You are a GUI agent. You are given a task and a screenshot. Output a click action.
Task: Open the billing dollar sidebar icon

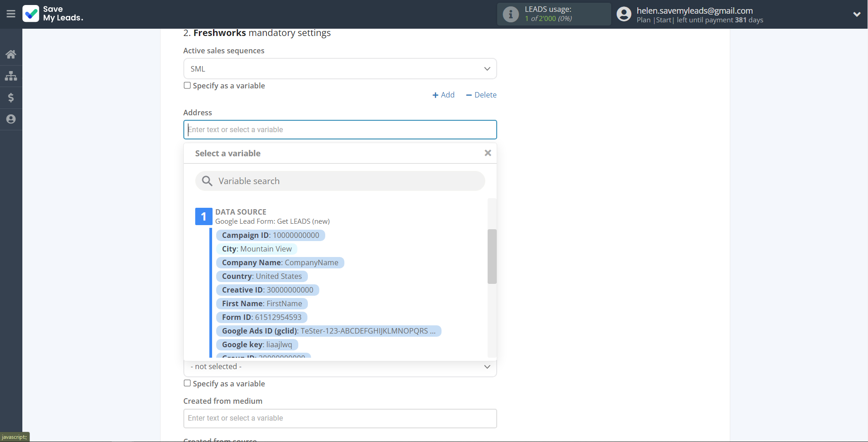coord(11,98)
